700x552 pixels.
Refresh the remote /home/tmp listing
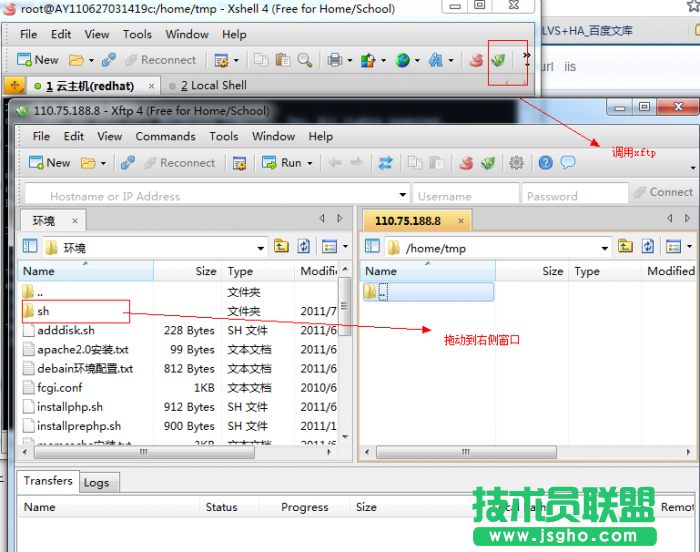pos(648,246)
